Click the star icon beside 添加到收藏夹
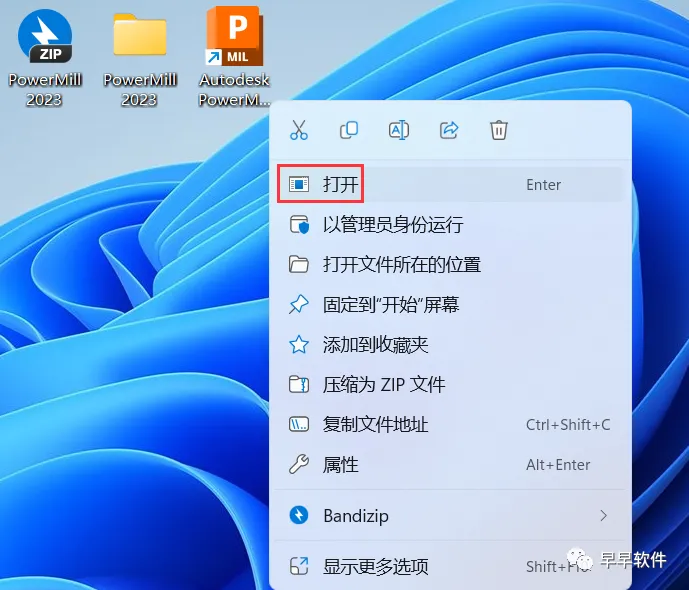 point(299,344)
